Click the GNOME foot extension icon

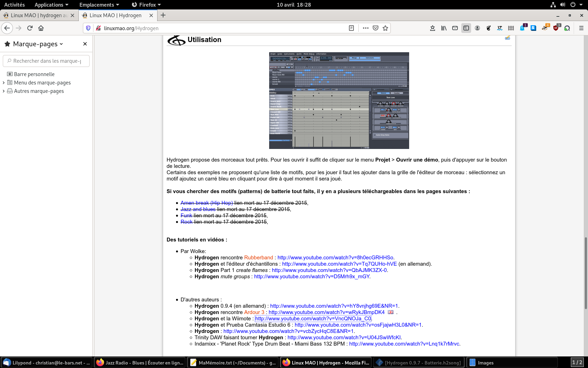(489, 28)
